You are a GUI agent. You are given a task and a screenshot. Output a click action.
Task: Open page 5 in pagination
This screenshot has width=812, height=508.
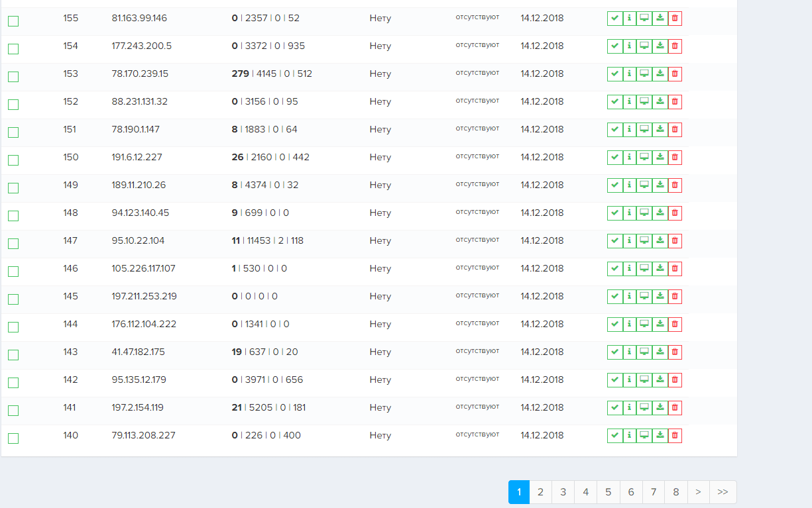coord(609,492)
